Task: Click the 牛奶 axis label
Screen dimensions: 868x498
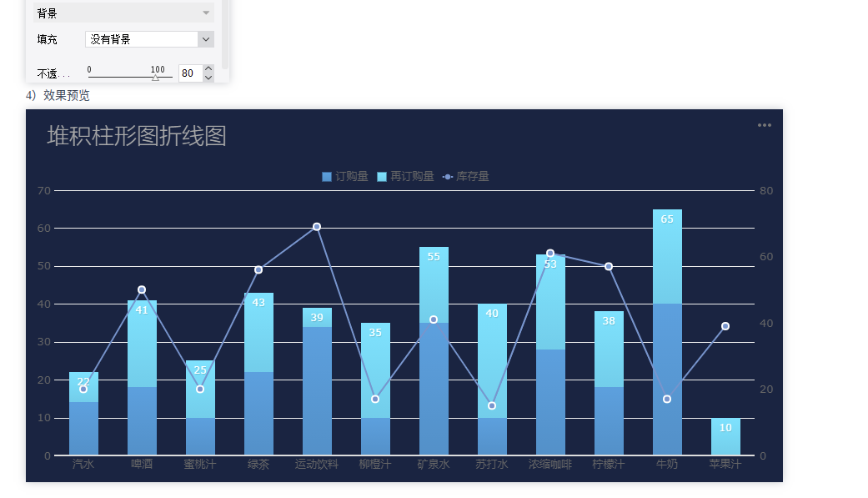Action: [667, 464]
